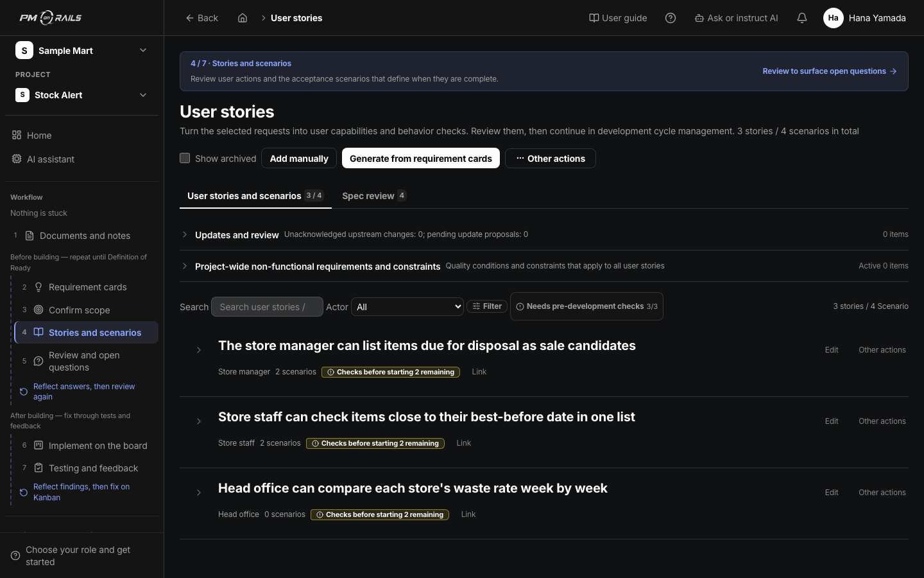Focus the Search user stories field
Screen dimensions: 924x578
[x=267, y=307]
